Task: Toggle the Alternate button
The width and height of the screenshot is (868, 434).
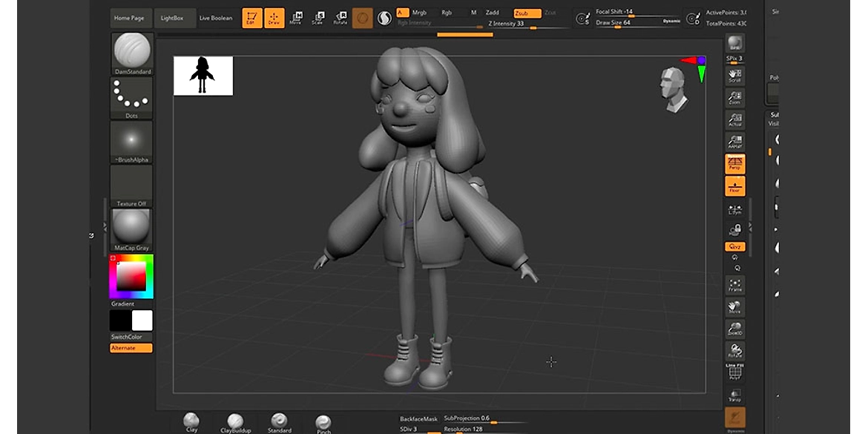Action: (131, 348)
